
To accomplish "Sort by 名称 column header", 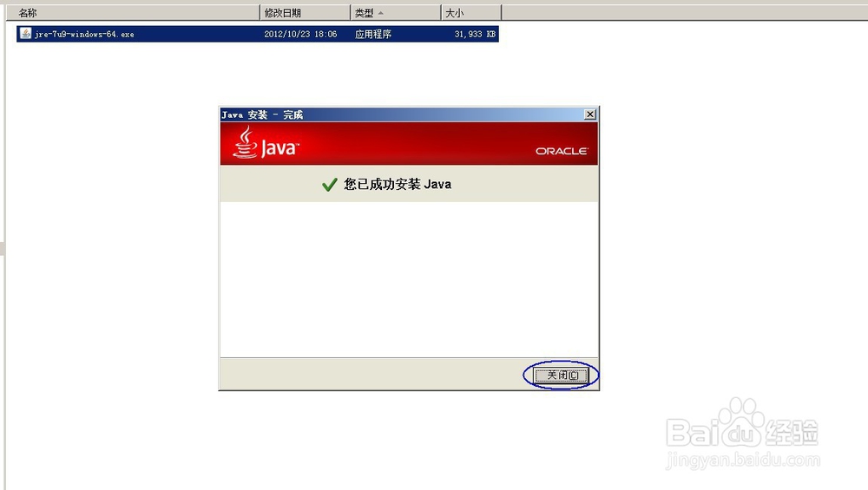I will click(x=133, y=13).
